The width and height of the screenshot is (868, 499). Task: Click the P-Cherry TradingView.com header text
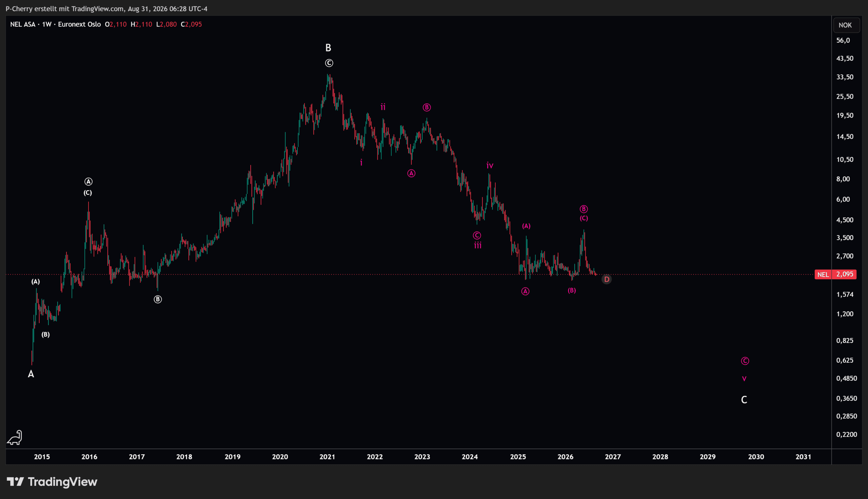click(106, 9)
